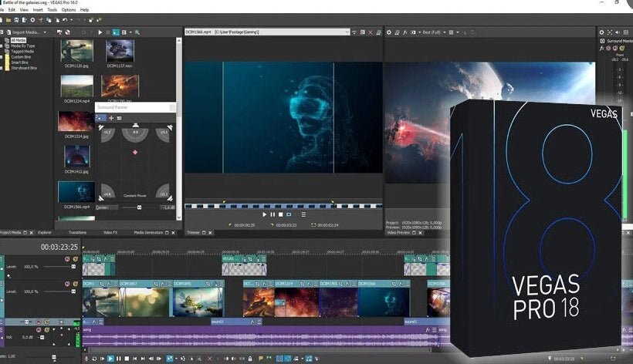This screenshot has width=633, height=364.
Task: Open the split screen view dropdown arrow
Action: pyautogui.click(x=419, y=32)
